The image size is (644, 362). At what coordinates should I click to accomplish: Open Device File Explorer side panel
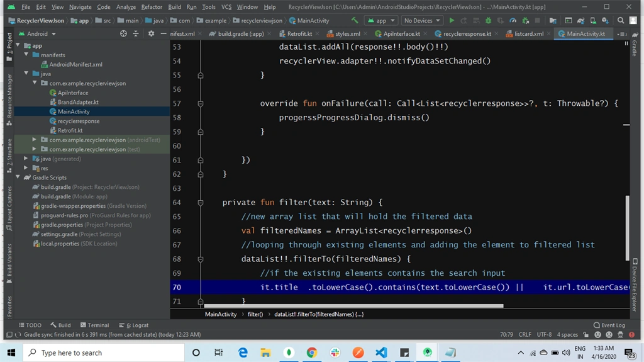(x=635, y=284)
